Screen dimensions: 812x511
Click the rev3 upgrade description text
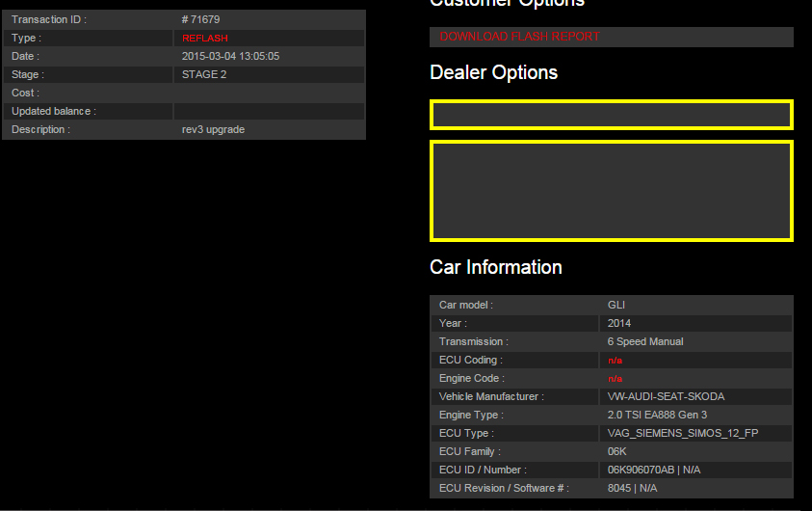(x=213, y=130)
